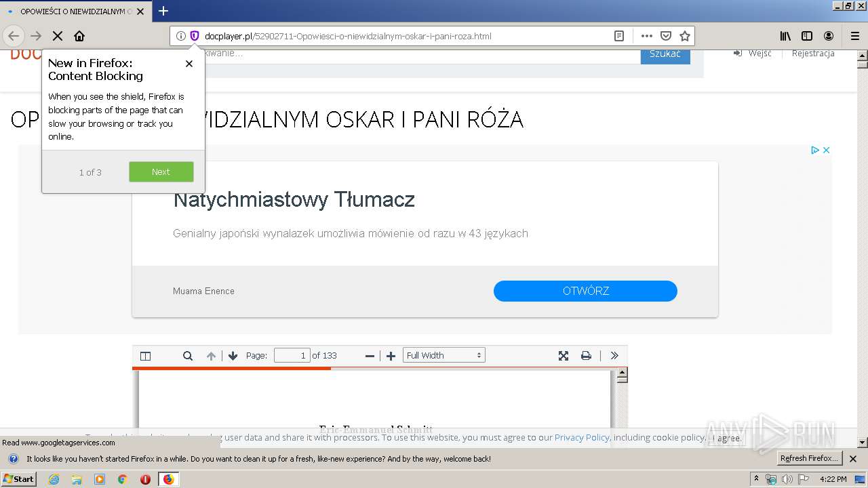Toggle Reader View in the address bar
Screen dimensions: 868x488
619,36
